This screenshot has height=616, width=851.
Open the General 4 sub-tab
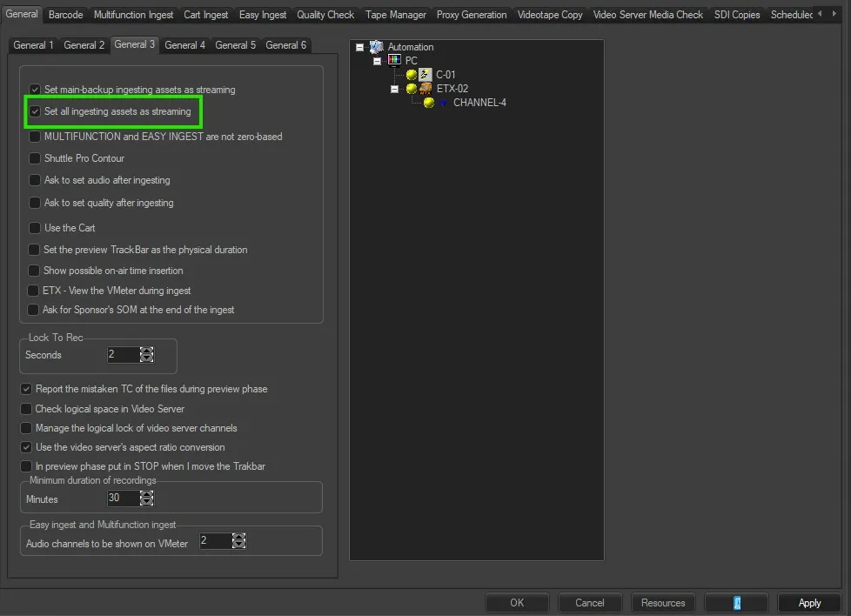pyautogui.click(x=184, y=45)
